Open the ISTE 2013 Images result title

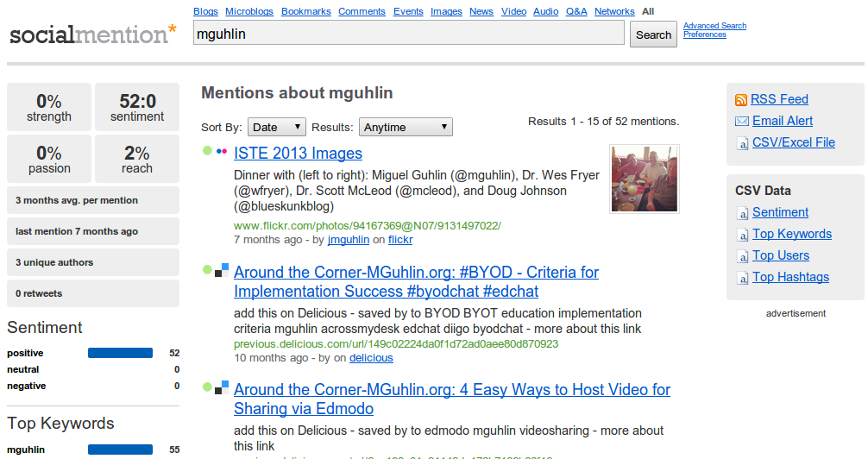[298, 154]
